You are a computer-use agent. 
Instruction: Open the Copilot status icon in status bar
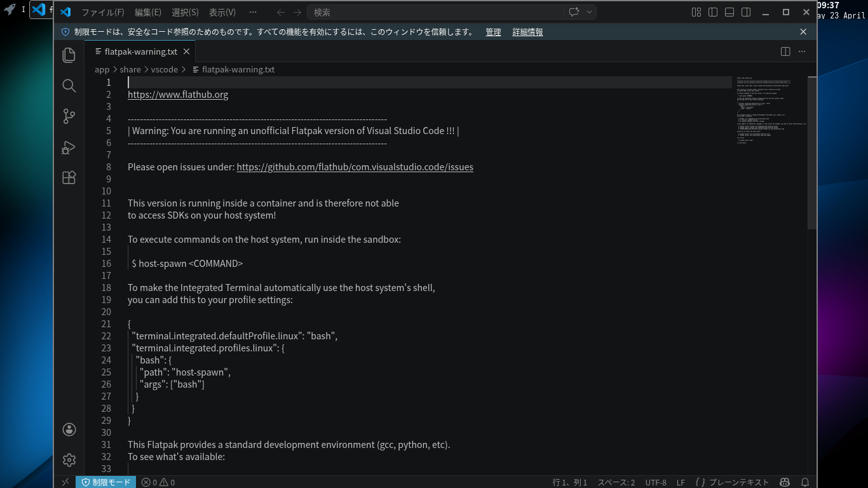click(x=785, y=482)
